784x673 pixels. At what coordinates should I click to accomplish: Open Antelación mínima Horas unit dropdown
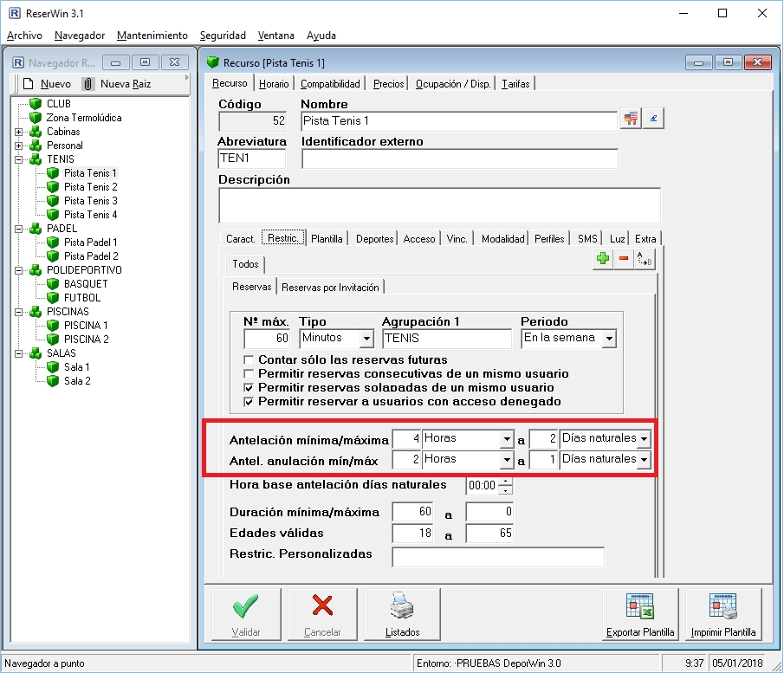507,439
